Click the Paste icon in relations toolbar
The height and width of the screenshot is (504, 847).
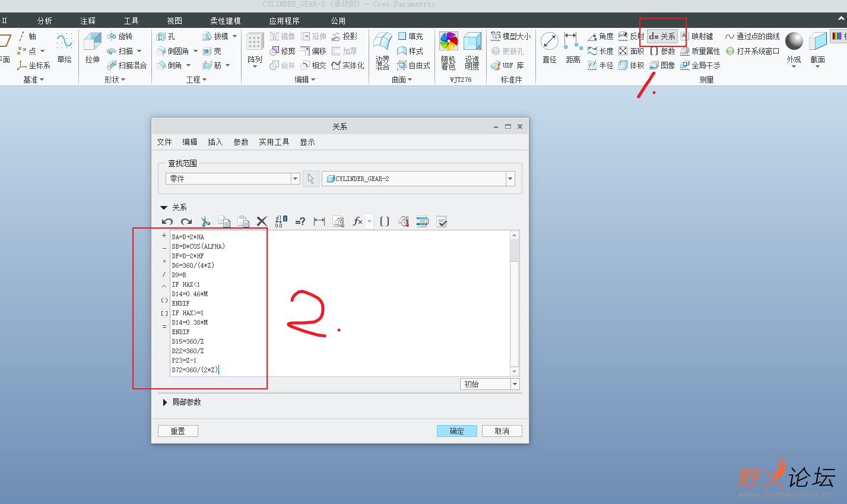243,221
